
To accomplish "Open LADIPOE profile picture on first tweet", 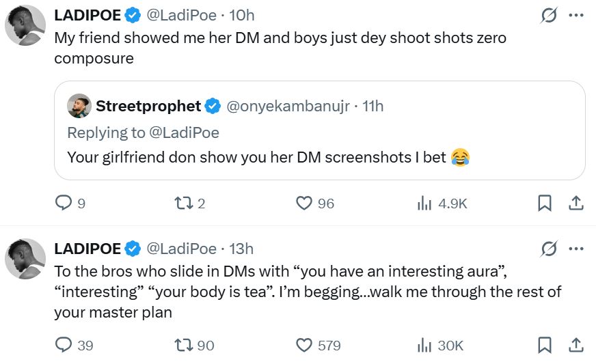I will [x=26, y=29].
